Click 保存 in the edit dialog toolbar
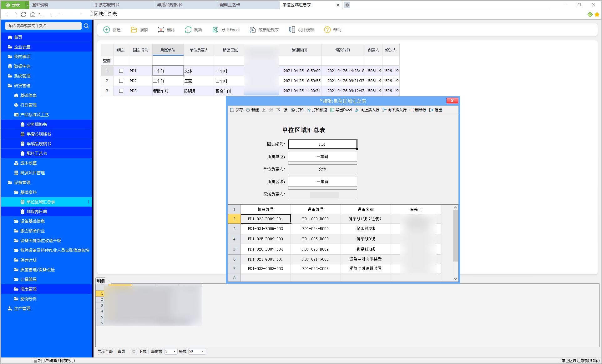 click(236, 110)
